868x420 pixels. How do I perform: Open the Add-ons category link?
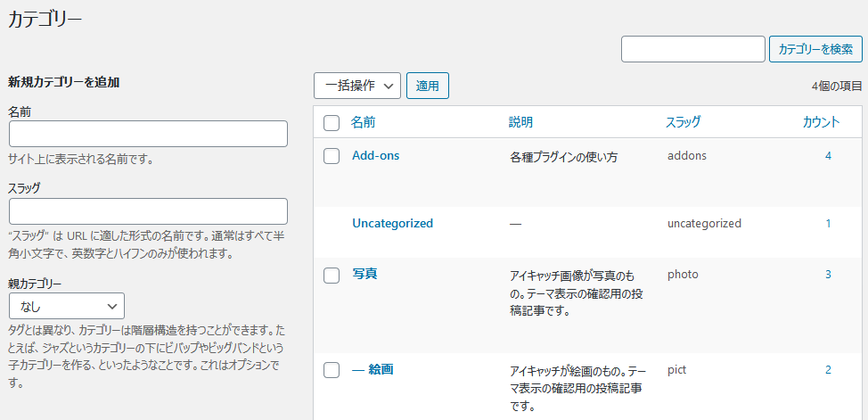point(376,156)
